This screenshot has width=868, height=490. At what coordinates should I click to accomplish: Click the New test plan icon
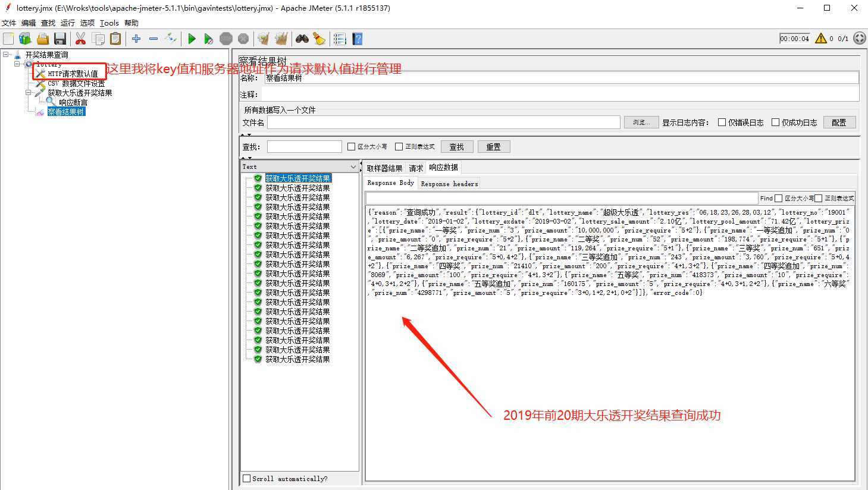[8, 39]
